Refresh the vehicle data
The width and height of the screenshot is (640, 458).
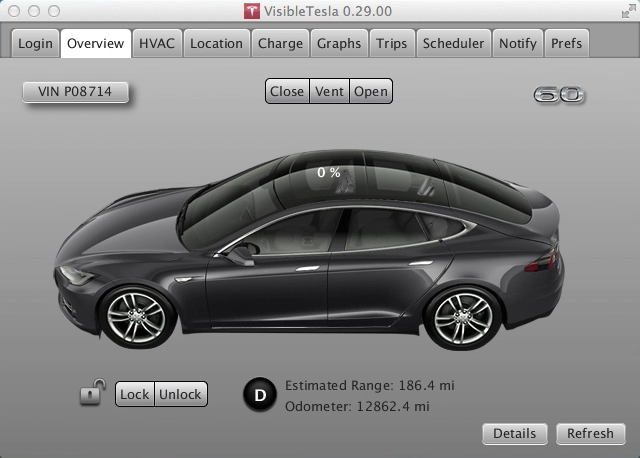[591, 434]
